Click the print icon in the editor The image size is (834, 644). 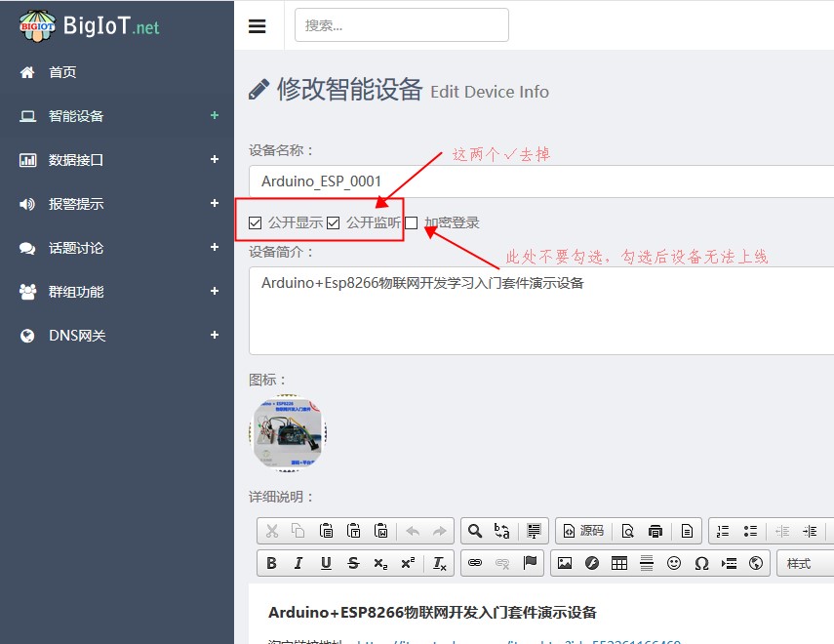[655, 531]
